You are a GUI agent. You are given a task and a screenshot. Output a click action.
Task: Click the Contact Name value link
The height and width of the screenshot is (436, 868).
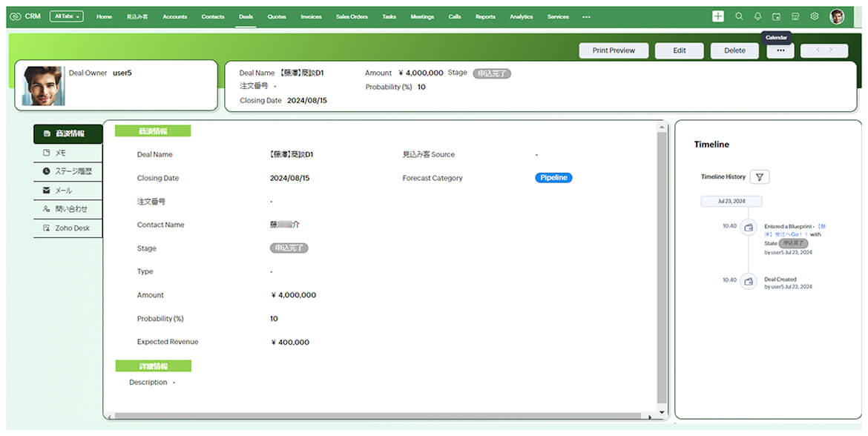[285, 225]
